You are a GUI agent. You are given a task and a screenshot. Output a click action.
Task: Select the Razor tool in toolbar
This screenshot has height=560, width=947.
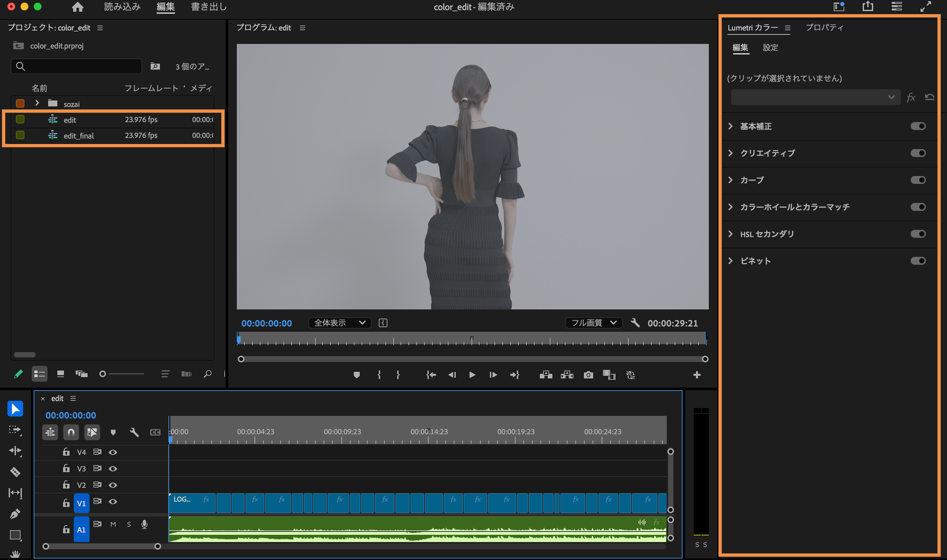tap(15, 472)
